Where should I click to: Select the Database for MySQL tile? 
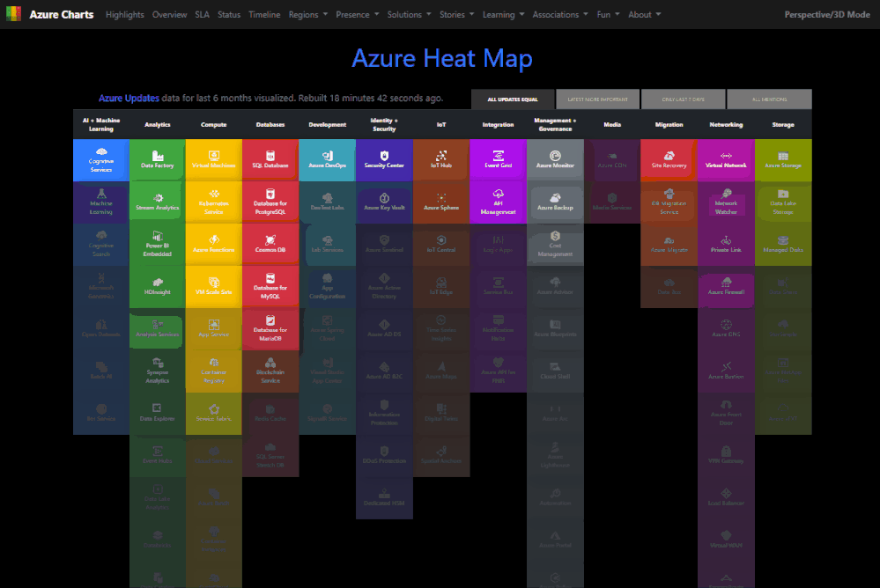pyautogui.click(x=270, y=287)
